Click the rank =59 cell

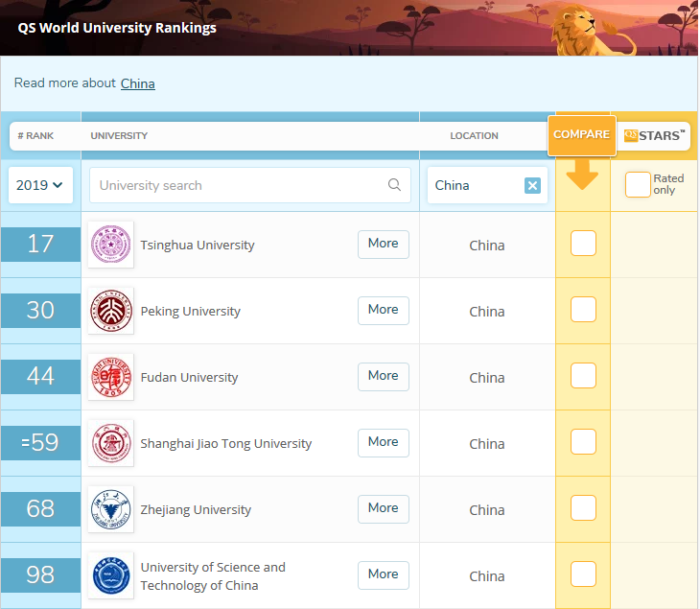(40, 442)
